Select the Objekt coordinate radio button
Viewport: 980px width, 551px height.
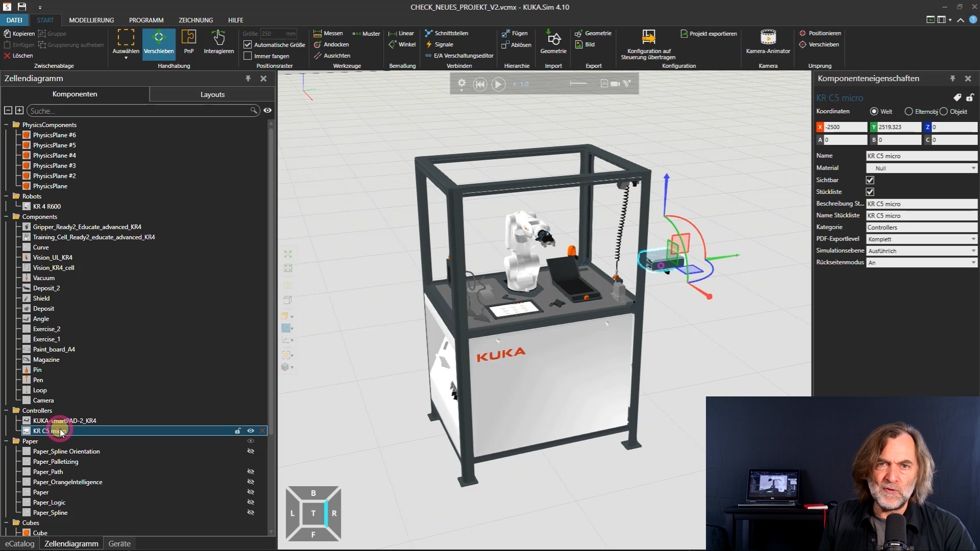pos(944,111)
